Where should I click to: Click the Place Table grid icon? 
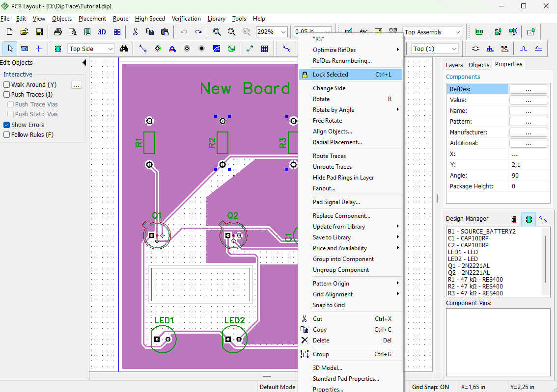point(265,49)
